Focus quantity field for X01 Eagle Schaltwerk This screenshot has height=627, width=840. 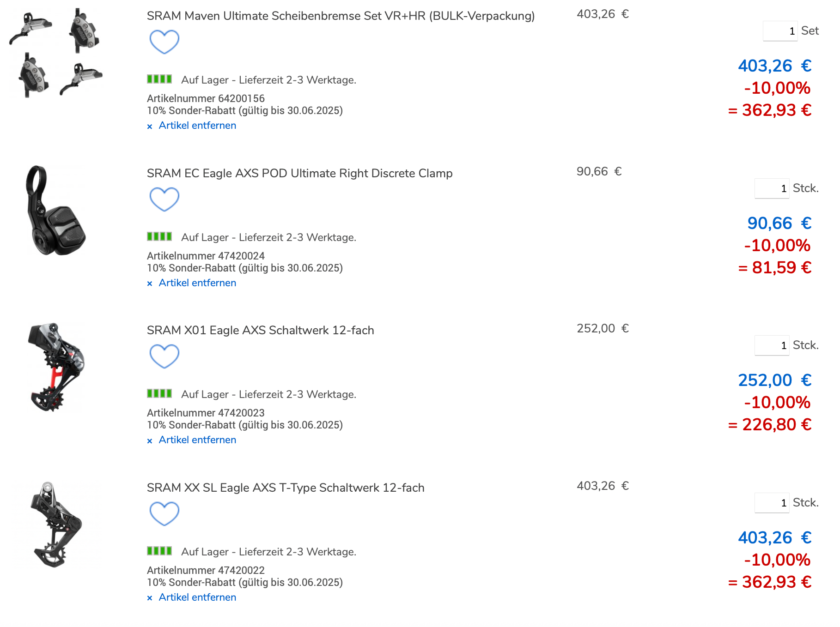[772, 345]
